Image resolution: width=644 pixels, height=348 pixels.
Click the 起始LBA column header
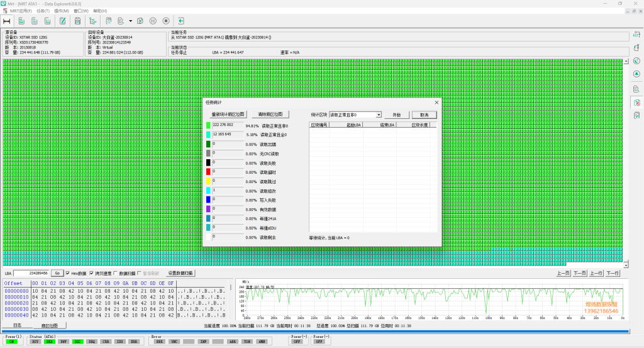tap(346, 125)
